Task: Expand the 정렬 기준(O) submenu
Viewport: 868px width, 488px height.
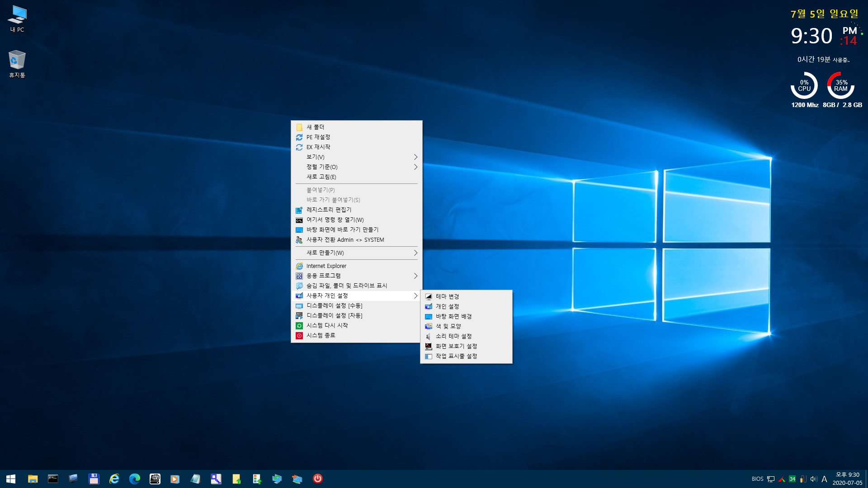Action: click(357, 167)
